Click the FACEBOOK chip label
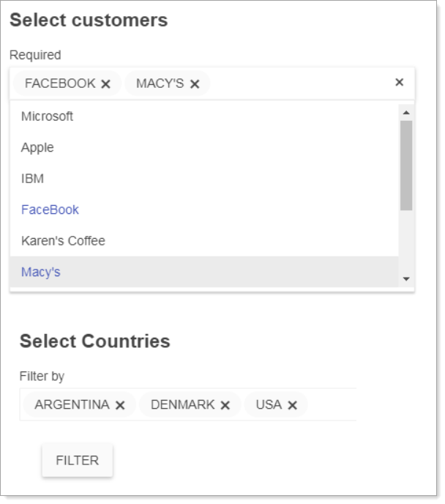Image resolution: width=445 pixels, height=504 pixels. click(60, 84)
